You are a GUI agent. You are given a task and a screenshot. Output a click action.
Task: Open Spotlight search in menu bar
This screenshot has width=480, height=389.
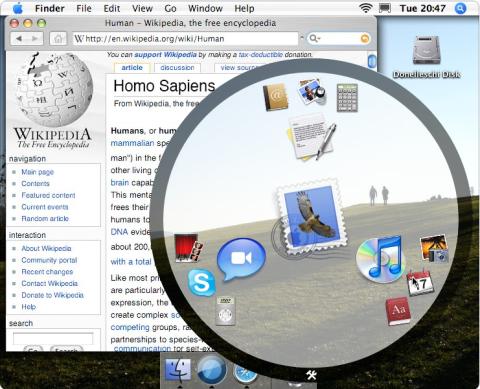tap(460, 8)
